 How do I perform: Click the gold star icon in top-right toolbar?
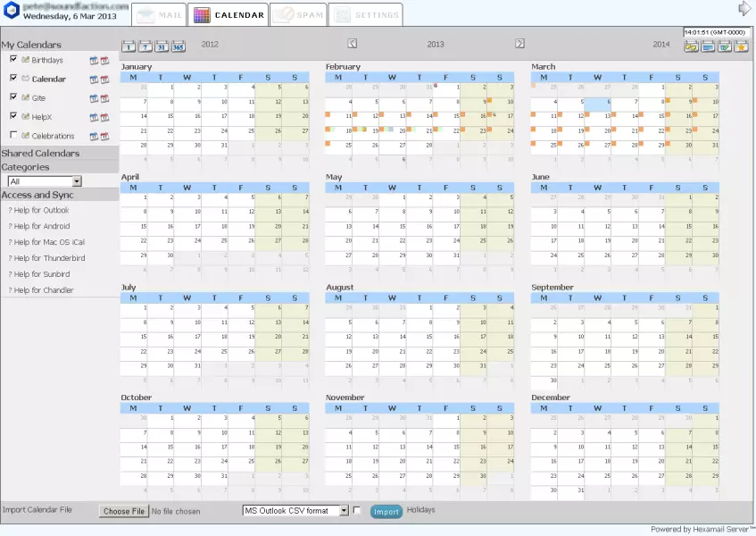[741, 46]
